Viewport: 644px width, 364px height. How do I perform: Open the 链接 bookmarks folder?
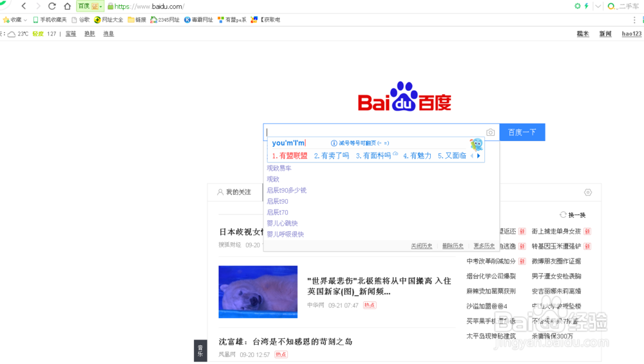click(137, 20)
